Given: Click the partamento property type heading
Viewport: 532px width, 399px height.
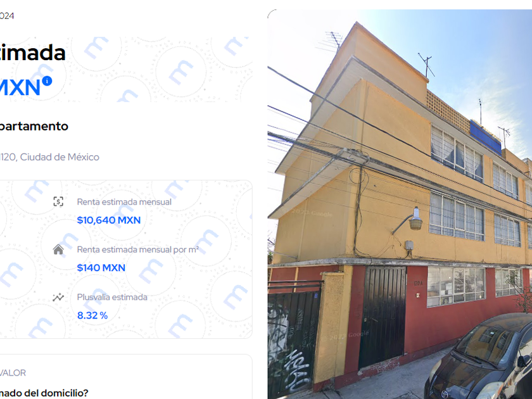Looking at the screenshot, I should [34, 126].
